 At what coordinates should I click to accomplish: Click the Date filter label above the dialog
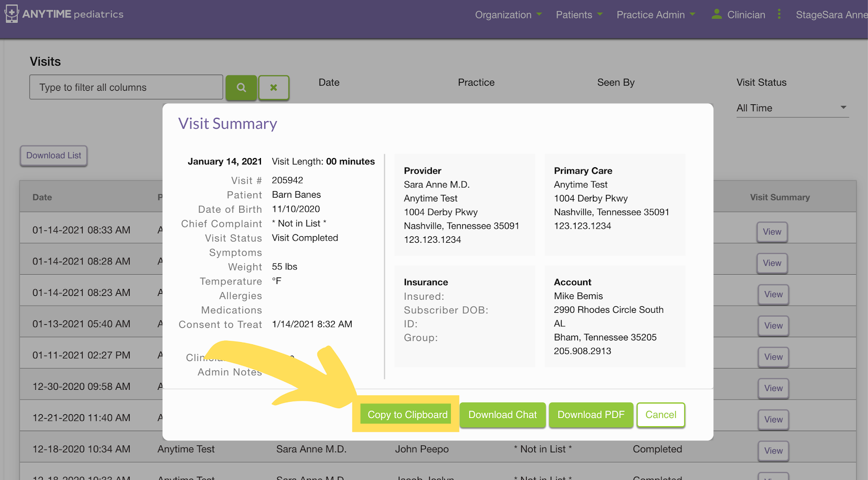[329, 83]
